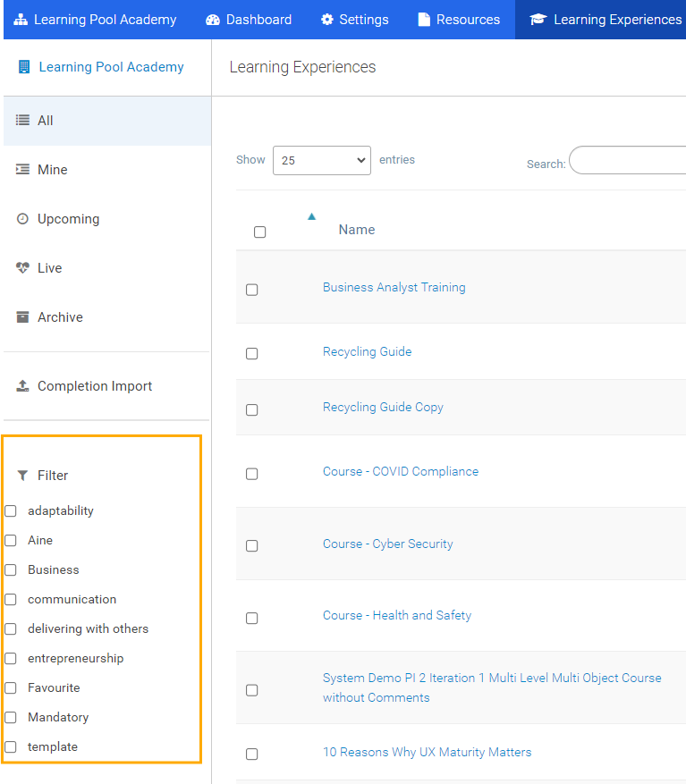
Task: Sort by Name column ascending arrow
Action: pos(311,216)
